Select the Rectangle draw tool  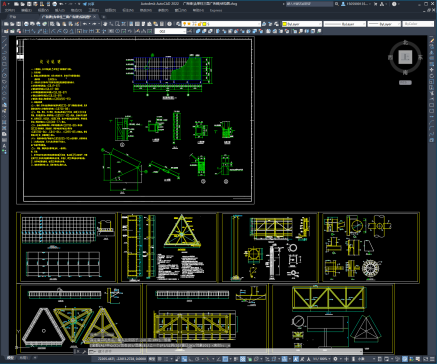click(4, 64)
